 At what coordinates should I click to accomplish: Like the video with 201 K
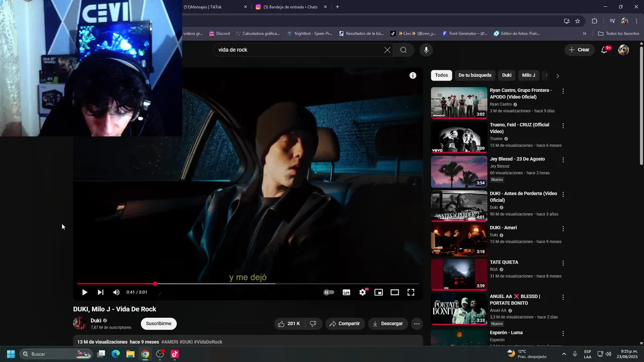click(x=289, y=324)
